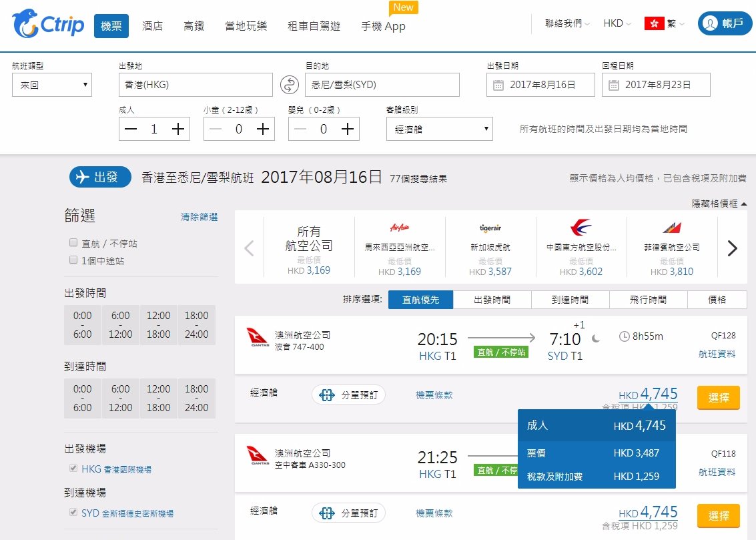Expand the 聯絡我們 contact menu
The height and width of the screenshot is (540, 756).
(x=567, y=23)
